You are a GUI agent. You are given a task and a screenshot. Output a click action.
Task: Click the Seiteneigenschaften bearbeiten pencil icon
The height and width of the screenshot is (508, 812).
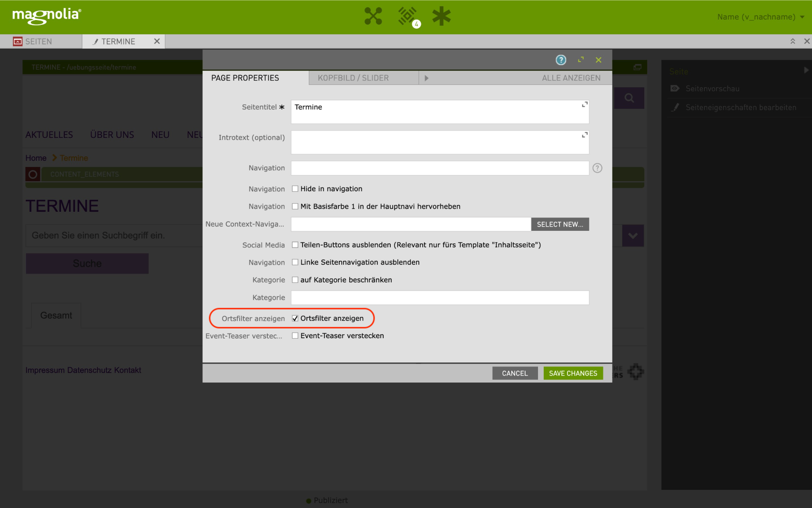[x=675, y=107]
